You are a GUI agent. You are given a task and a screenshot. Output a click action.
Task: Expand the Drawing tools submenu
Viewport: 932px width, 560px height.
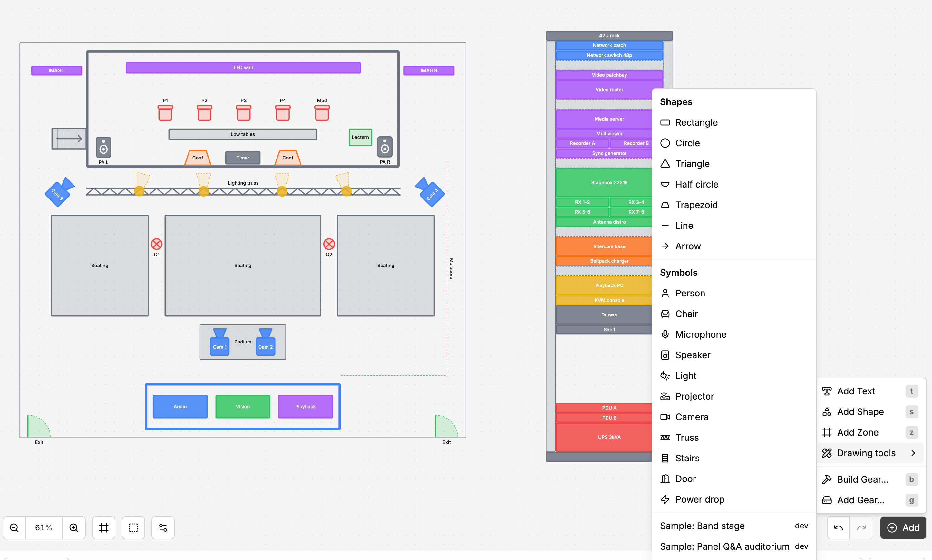(x=870, y=453)
